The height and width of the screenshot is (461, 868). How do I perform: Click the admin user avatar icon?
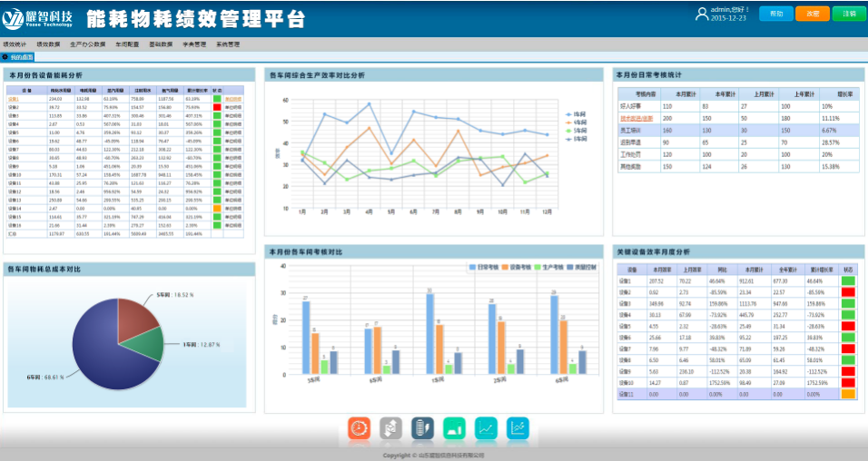[701, 14]
